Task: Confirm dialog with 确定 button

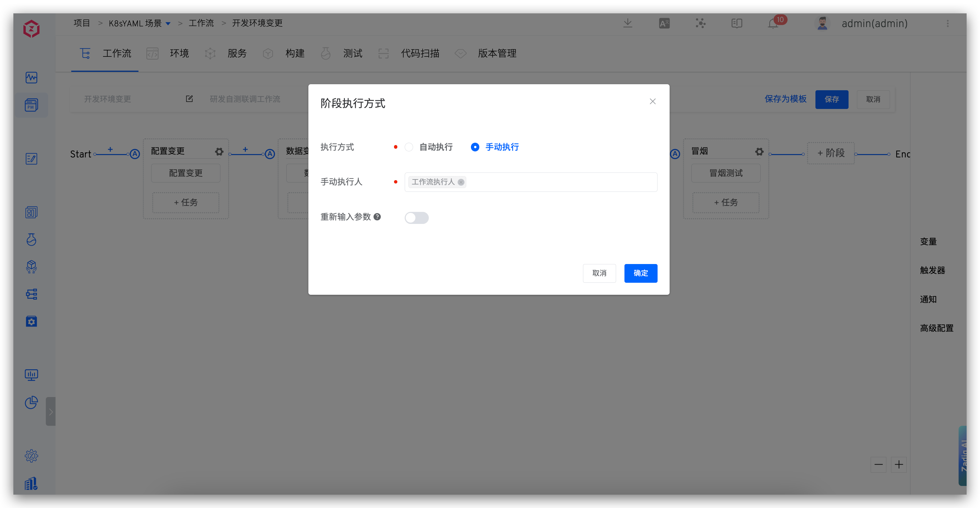Action: pos(641,273)
